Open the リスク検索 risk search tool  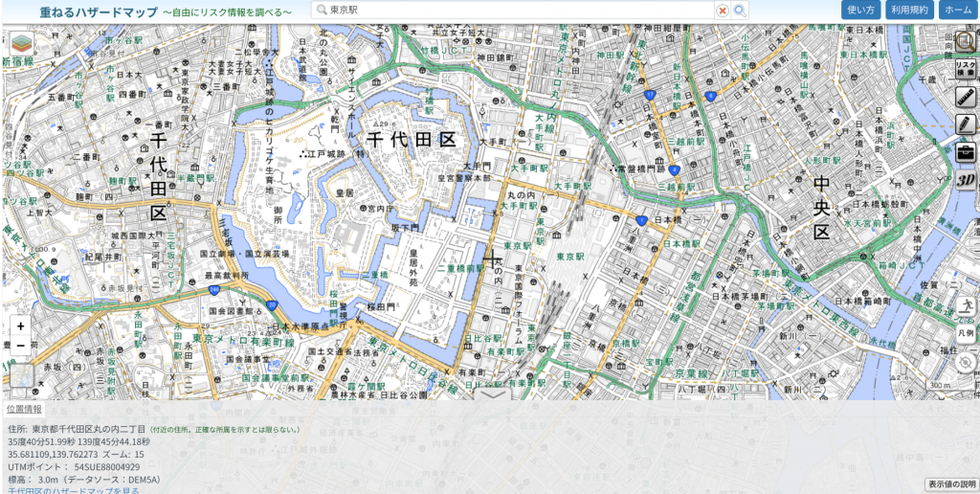(965, 69)
